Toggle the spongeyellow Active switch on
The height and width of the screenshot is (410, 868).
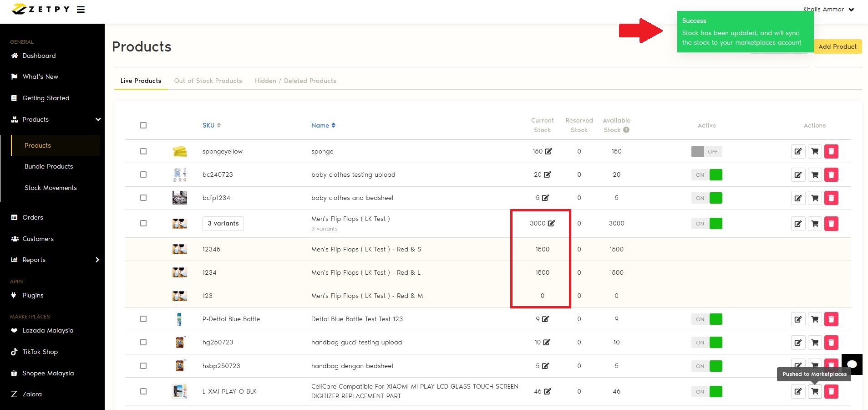[706, 151]
